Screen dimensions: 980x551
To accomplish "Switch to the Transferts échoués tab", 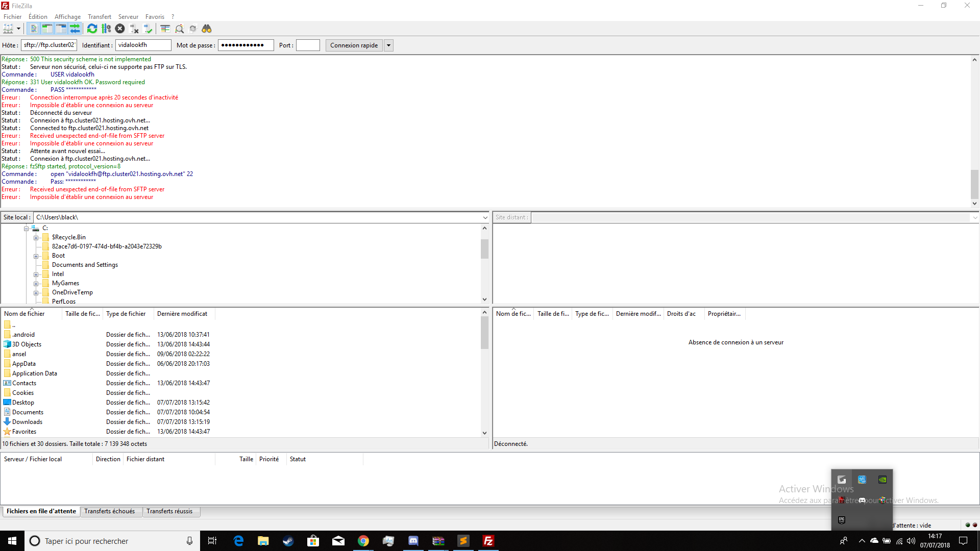I will click(x=110, y=511).
